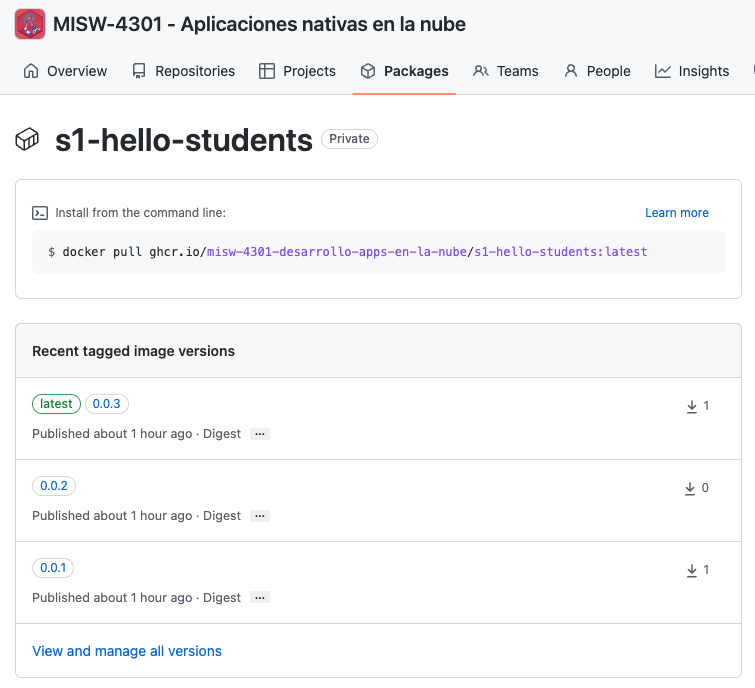Open View and manage all versions
This screenshot has width=755, height=688.
tap(127, 651)
